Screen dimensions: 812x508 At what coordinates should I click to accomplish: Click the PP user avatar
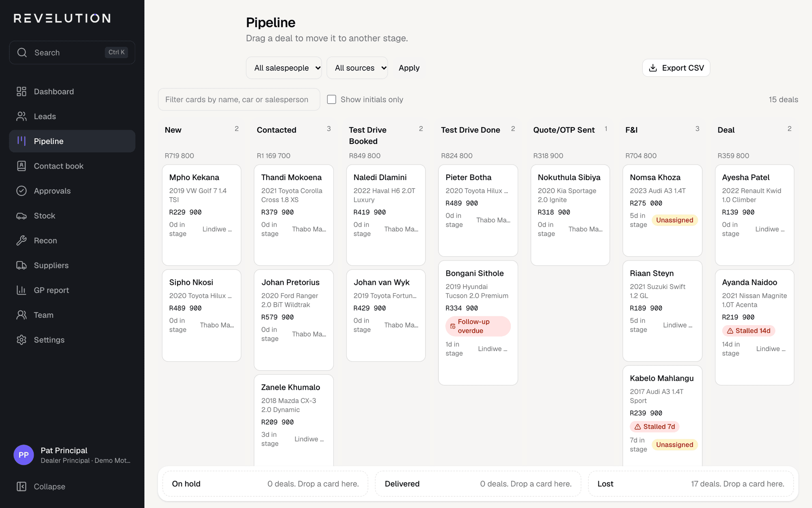click(24, 455)
